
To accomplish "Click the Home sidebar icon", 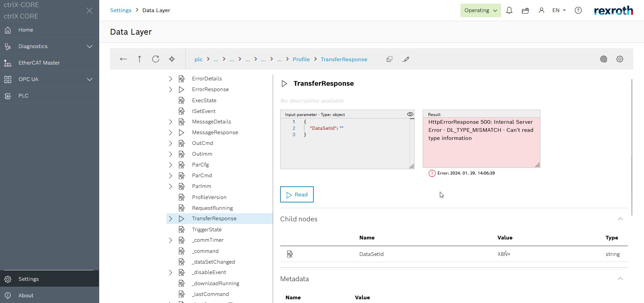I will (8, 30).
